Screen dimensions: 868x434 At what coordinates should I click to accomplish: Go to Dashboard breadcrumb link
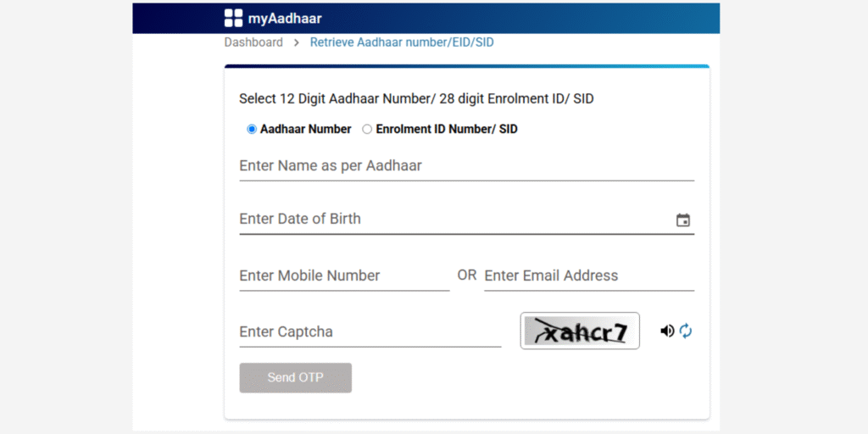[253, 42]
